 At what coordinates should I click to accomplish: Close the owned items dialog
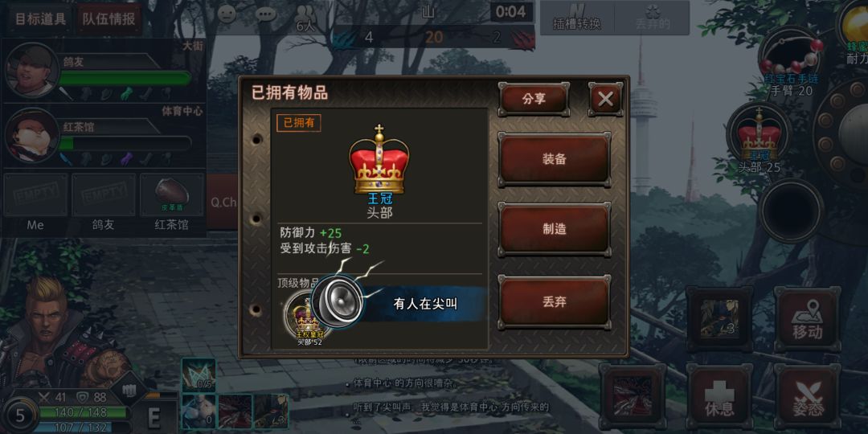[606, 99]
